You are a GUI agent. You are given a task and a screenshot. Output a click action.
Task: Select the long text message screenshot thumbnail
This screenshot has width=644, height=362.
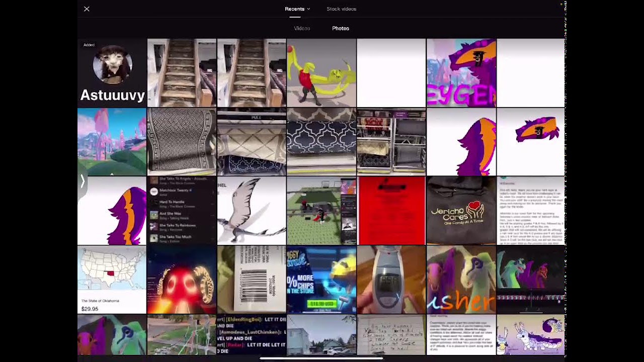pos(530,211)
